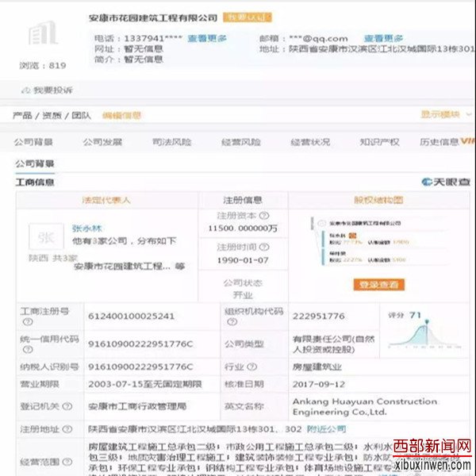Open the 经营风险 tab
476x476 pixels.
(x=241, y=142)
